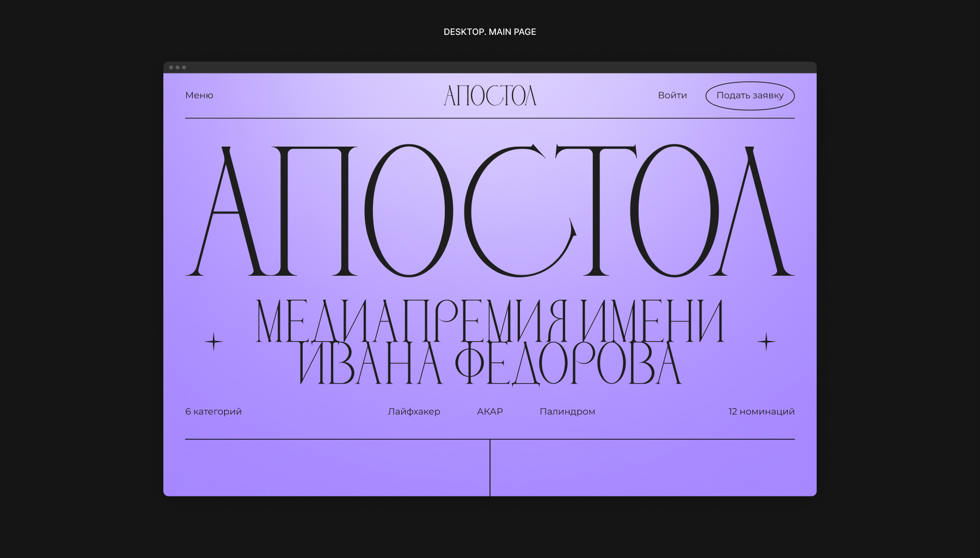Click the dark browser title bar
Viewport: 980px width, 558px height.
(x=490, y=68)
